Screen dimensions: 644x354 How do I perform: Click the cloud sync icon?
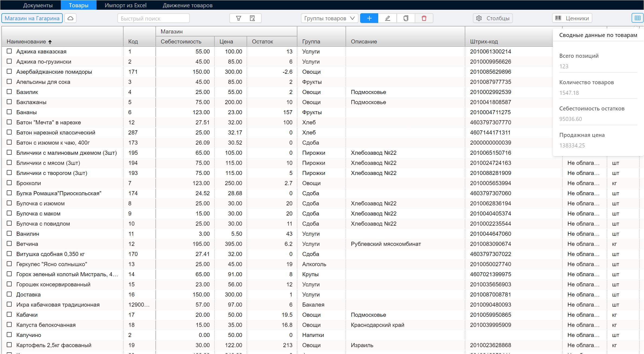coord(70,18)
